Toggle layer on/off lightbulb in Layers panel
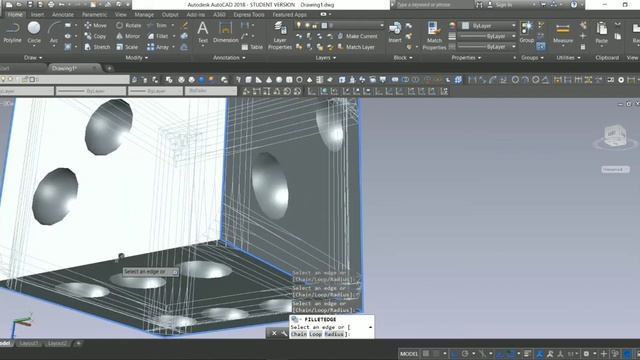This screenshot has height=360, width=640. pyautogui.click(x=299, y=25)
